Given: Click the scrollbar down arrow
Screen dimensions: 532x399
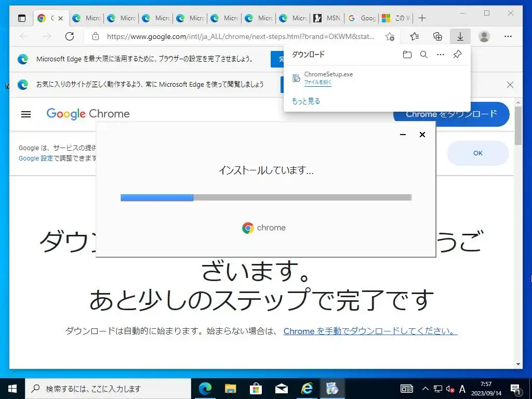Looking at the screenshot, I should pyautogui.click(x=518, y=364).
